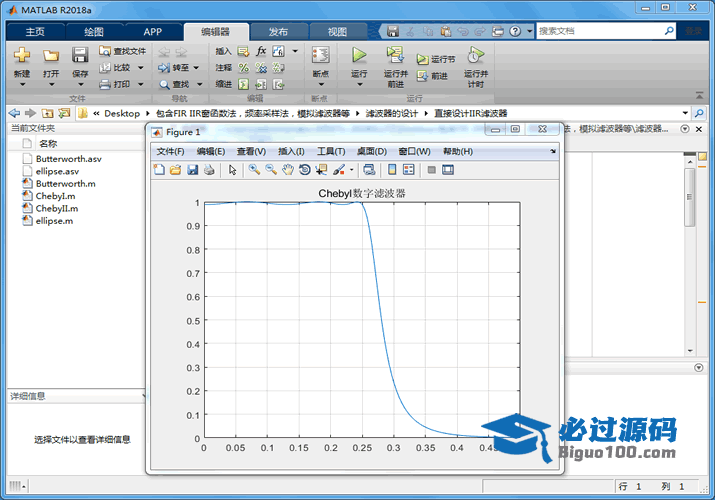Select Butterworth.asv in current folder
715x500 pixels.
pos(68,159)
